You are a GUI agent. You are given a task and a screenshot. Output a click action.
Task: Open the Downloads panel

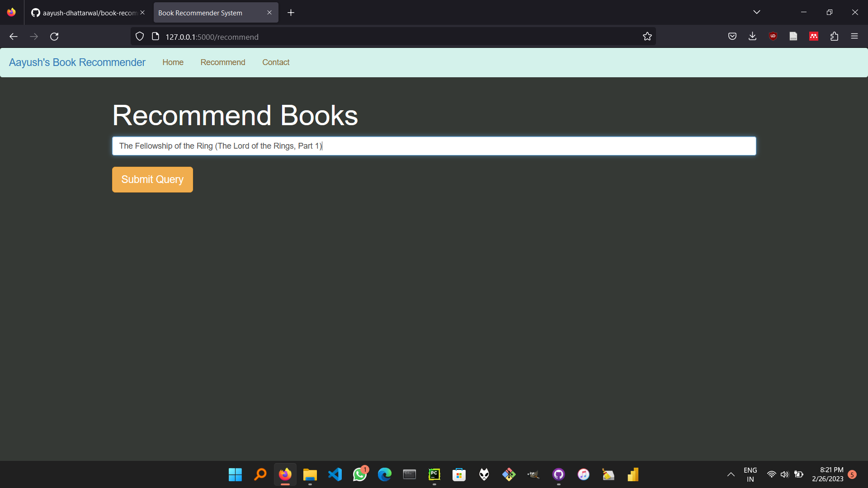tap(752, 36)
